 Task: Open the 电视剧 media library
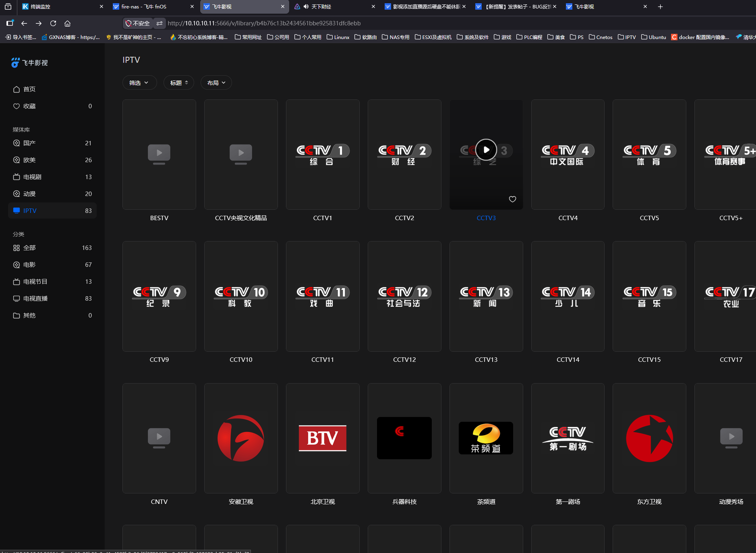pyautogui.click(x=52, y=177)
